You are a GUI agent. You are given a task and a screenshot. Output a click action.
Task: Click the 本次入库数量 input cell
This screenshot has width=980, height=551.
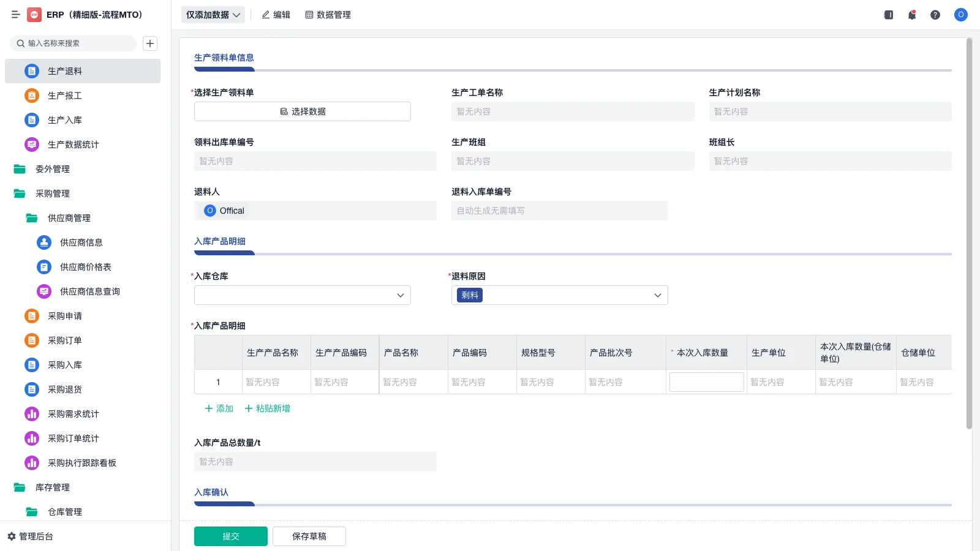coord(706,381)
